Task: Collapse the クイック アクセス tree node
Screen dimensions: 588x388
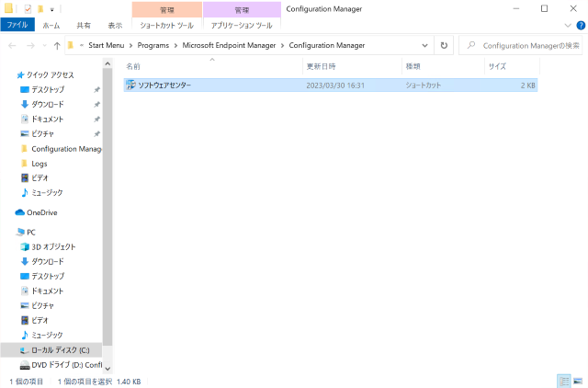Action: pos(8,74)
